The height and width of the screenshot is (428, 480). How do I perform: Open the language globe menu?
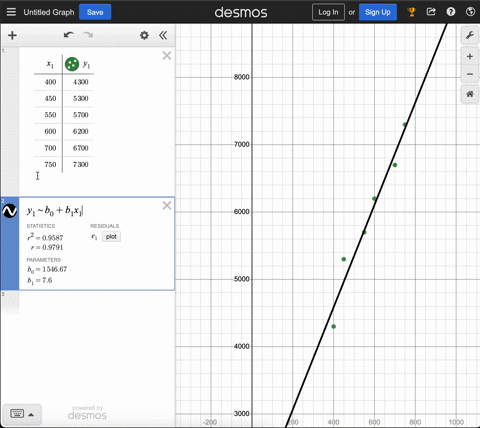tap(470, 12)
